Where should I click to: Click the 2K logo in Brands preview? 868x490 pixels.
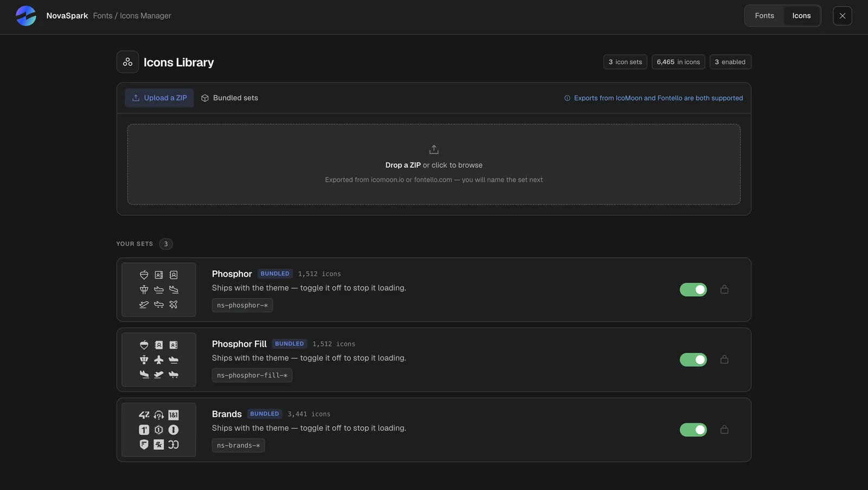click(x=158, y=444)
